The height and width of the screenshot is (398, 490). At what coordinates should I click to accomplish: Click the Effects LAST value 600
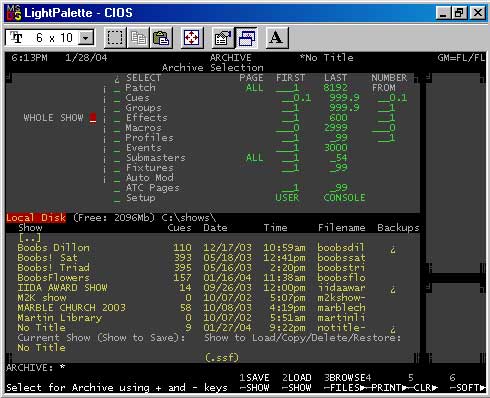338,118
